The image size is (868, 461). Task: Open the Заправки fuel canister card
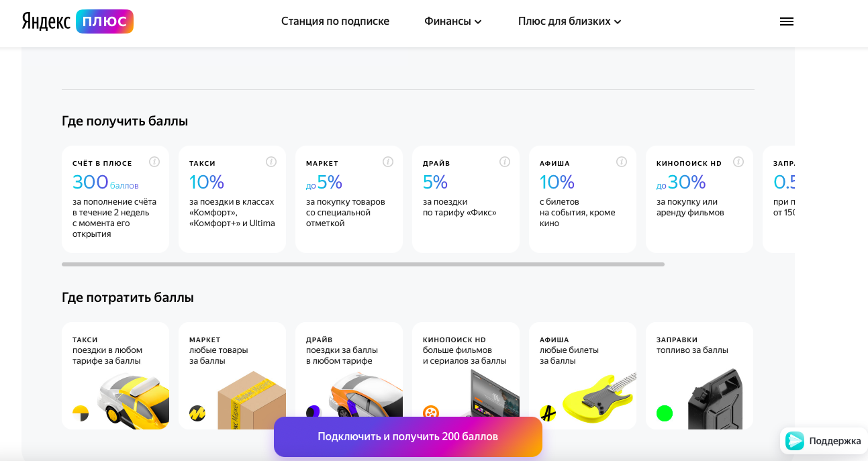coord(700,376)
